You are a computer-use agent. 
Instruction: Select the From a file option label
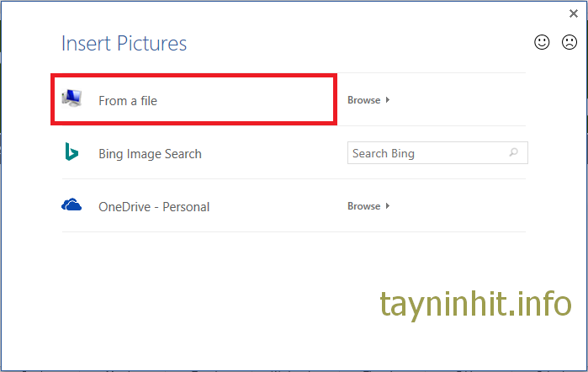click(128, 101)
